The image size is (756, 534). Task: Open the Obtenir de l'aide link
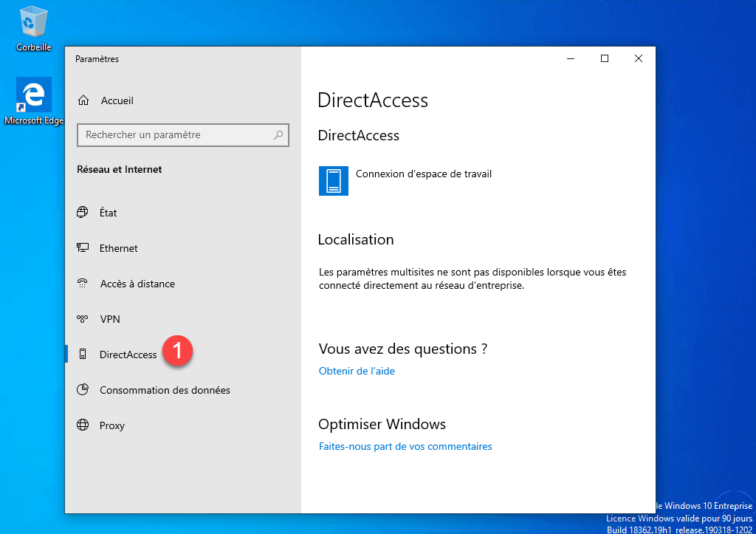coord(357,371)
